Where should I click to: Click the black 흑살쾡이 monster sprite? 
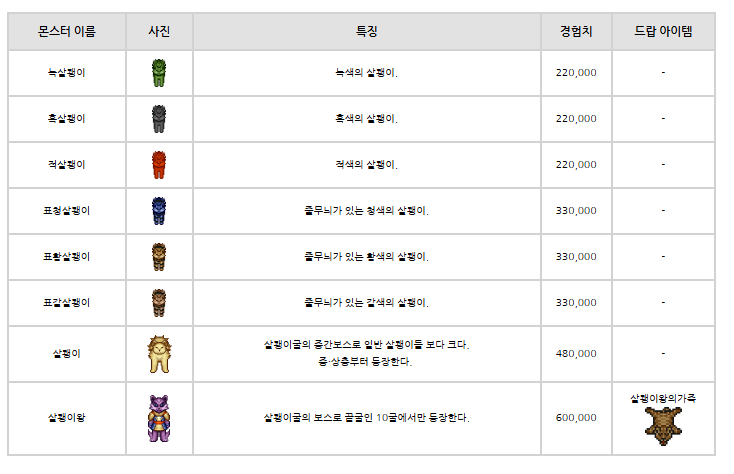coord(159,119)
